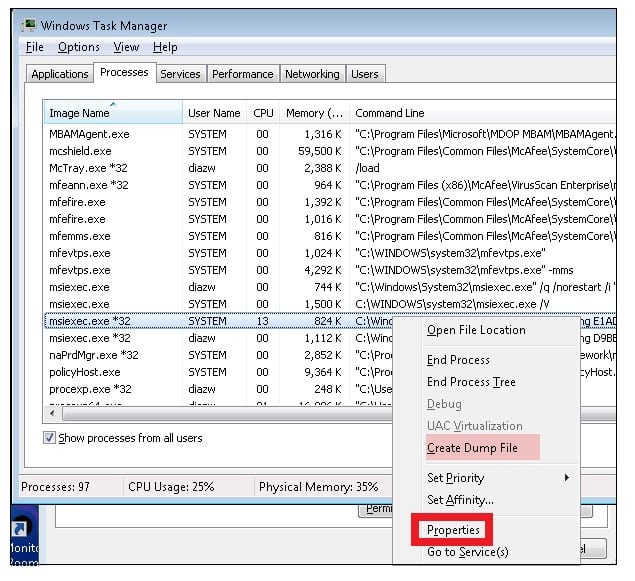635x581 pixels.
Task: Sort by the CPU column header
Action: (263, 113)
